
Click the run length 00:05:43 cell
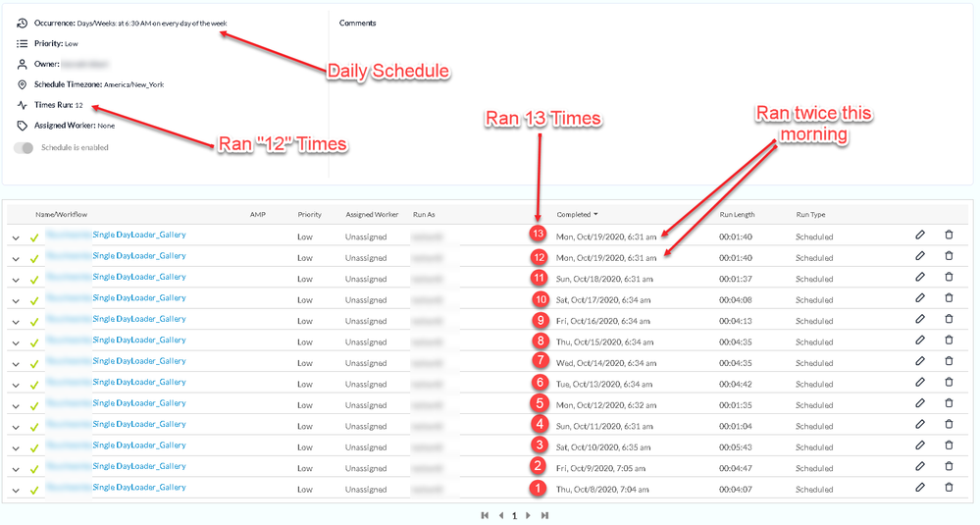(735, 447)
